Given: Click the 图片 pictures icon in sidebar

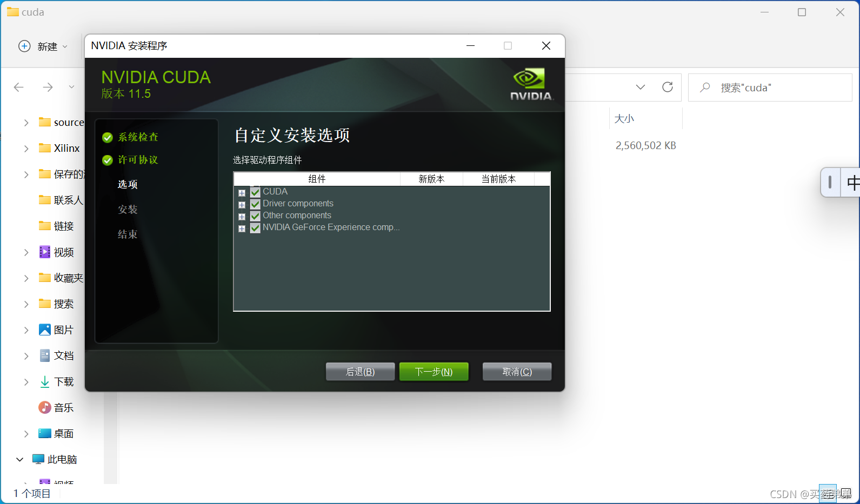Looking at the screenshot, I should (x=45, y=330).
